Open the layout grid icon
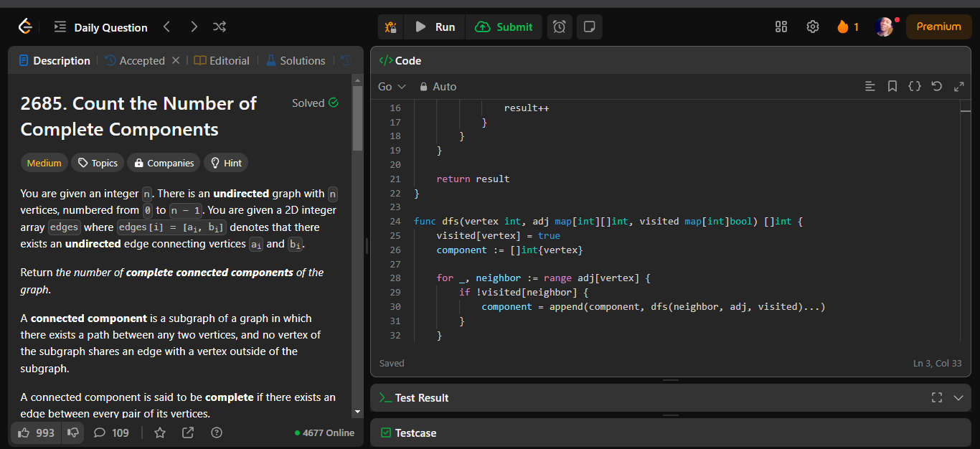Screen dimensions: 980x449 (x=781, y=27)
